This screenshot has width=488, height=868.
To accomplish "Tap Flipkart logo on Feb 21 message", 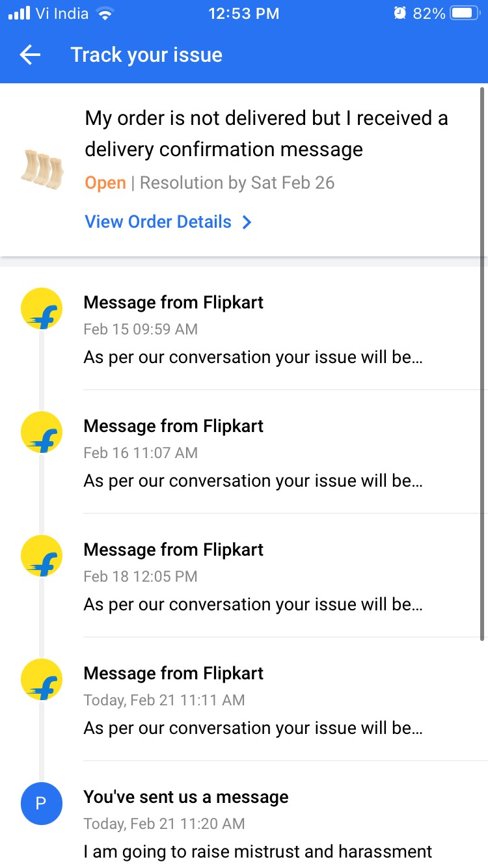I will pos(42,679).
